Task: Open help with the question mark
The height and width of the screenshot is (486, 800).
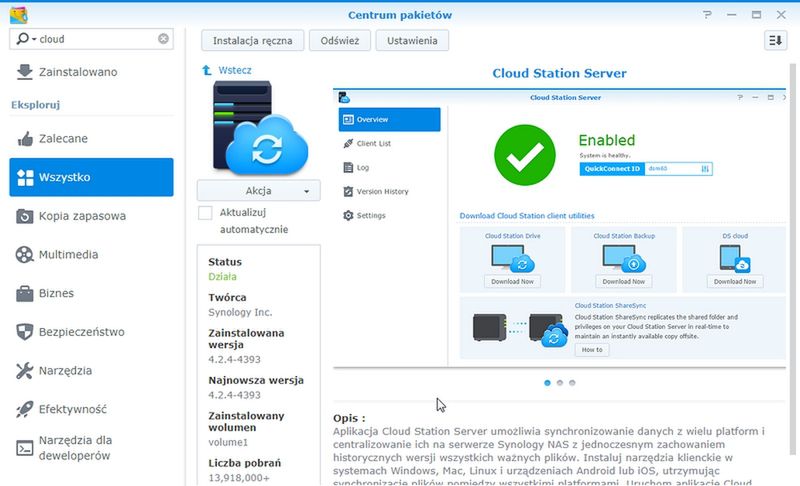Action: tap(707, 15)
